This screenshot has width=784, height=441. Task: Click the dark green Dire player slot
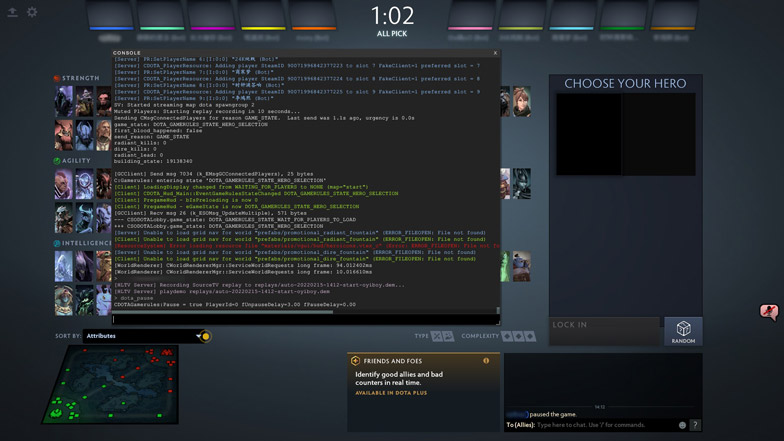click(622, 15)
